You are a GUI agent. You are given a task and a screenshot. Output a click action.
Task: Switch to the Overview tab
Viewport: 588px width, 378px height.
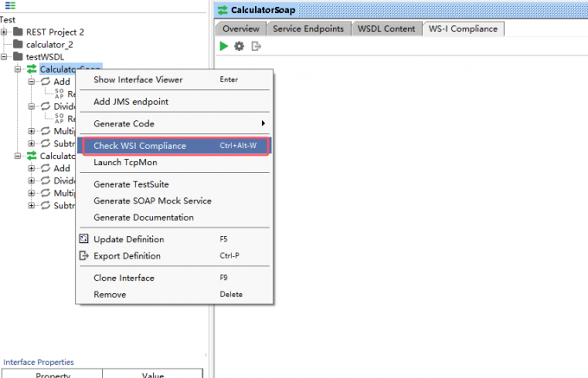pos(240,29)
